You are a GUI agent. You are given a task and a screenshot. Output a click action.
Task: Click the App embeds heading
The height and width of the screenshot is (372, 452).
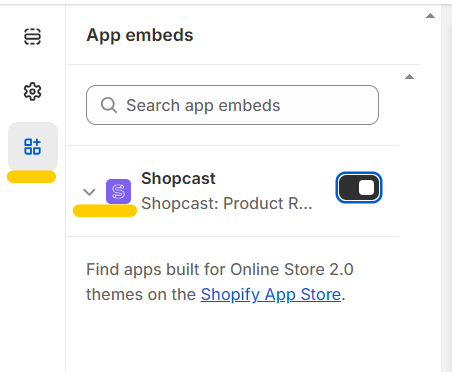click(140, 35)
